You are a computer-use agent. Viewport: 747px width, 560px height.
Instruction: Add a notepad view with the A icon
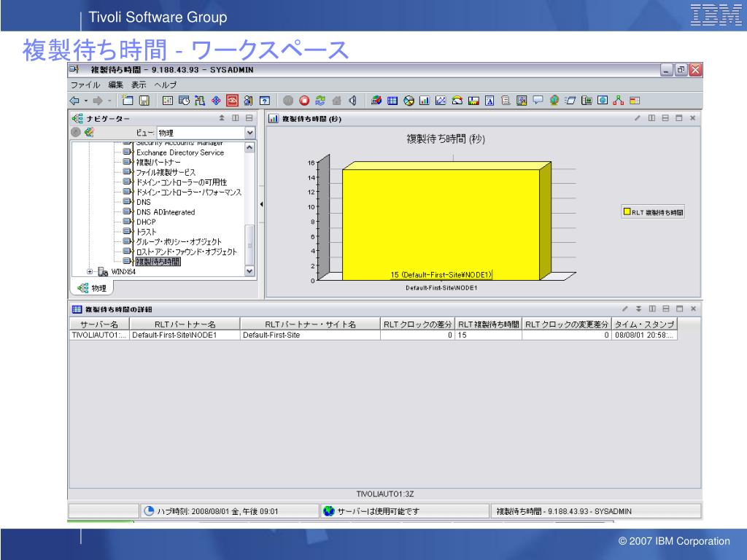[x=489, y=101]
